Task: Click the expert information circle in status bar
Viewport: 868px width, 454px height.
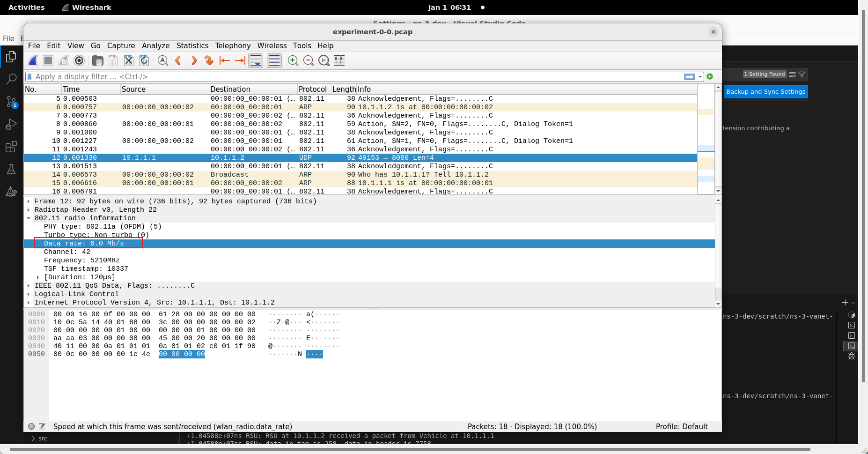Action: [x=31, y=426]
